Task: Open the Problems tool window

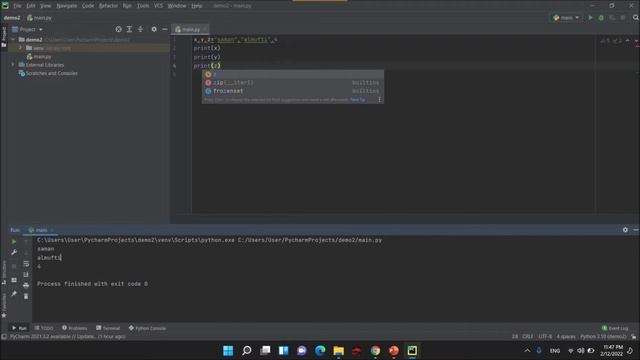Action: click(74, 328)
